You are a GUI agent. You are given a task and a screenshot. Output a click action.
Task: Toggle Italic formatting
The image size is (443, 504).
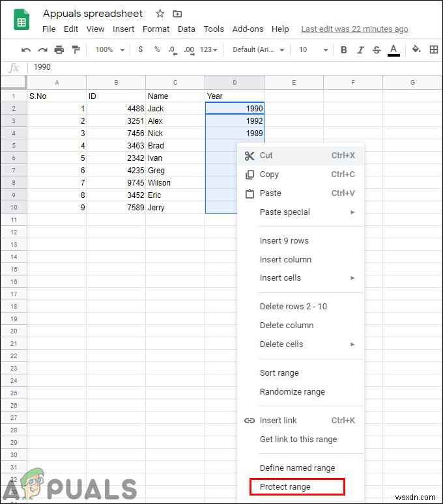pos(360,50)
